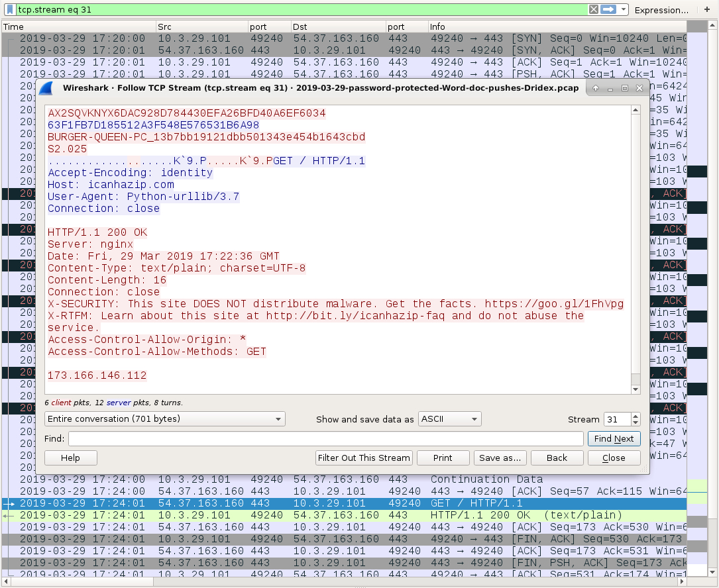Select the 'Content-Length: 16' header

pos(107,280)
